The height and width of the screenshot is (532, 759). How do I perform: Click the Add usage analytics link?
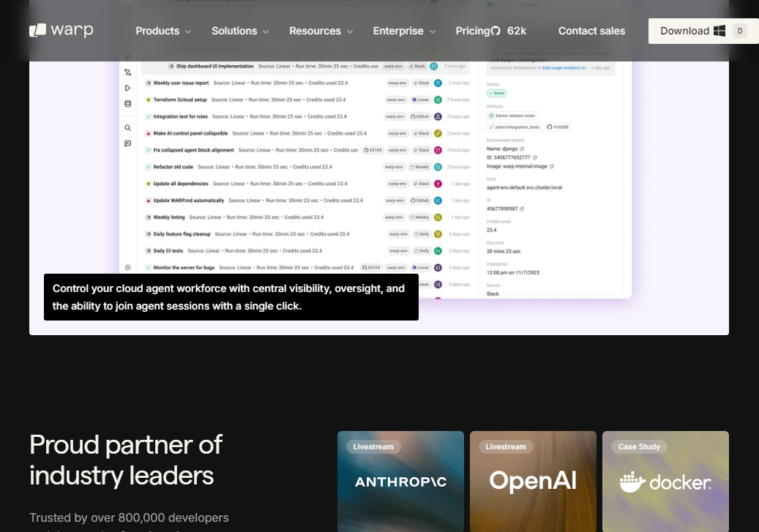[564, 68]
